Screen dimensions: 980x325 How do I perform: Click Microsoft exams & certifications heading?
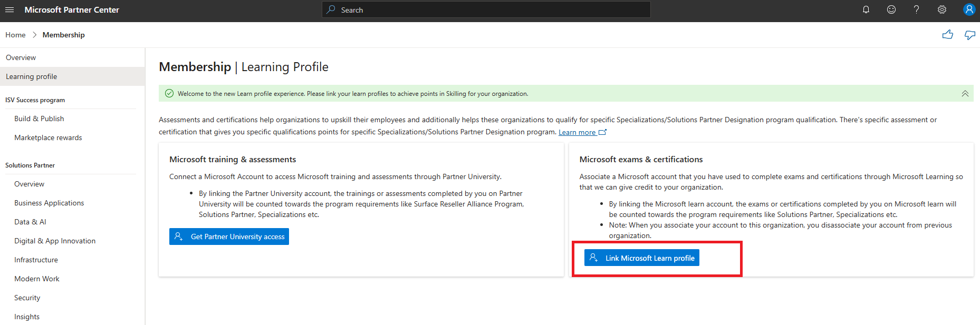[x=641, y=160]
